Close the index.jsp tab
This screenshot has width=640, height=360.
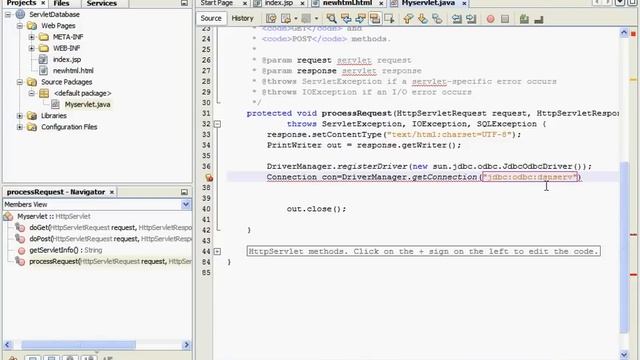coord(302,3)
